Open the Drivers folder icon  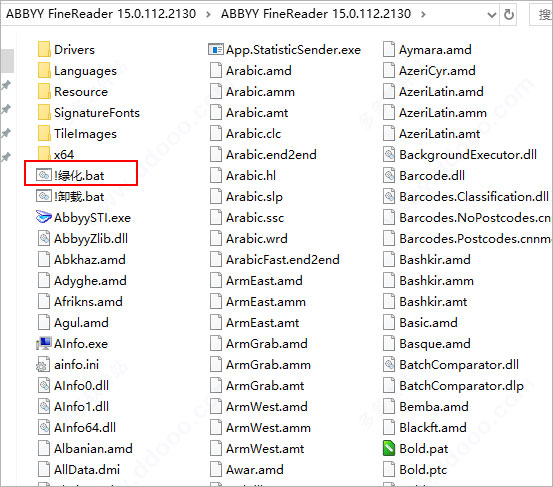[x=44, y=49]
